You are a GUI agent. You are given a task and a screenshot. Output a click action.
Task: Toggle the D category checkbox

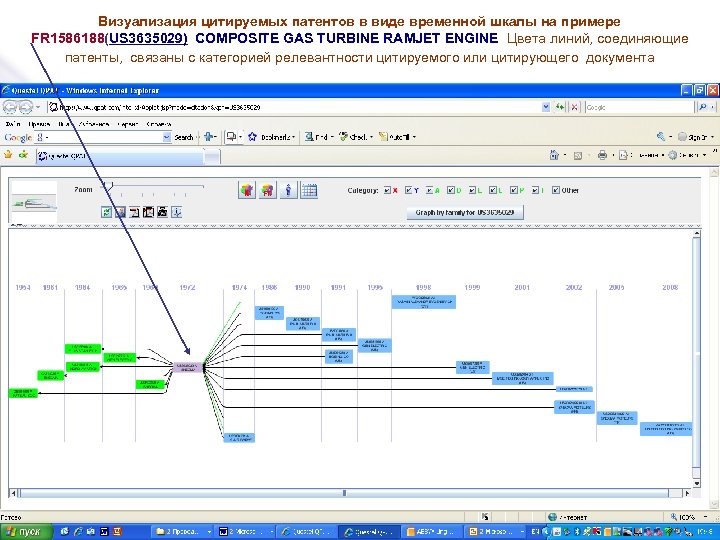(x=450, y=190)
